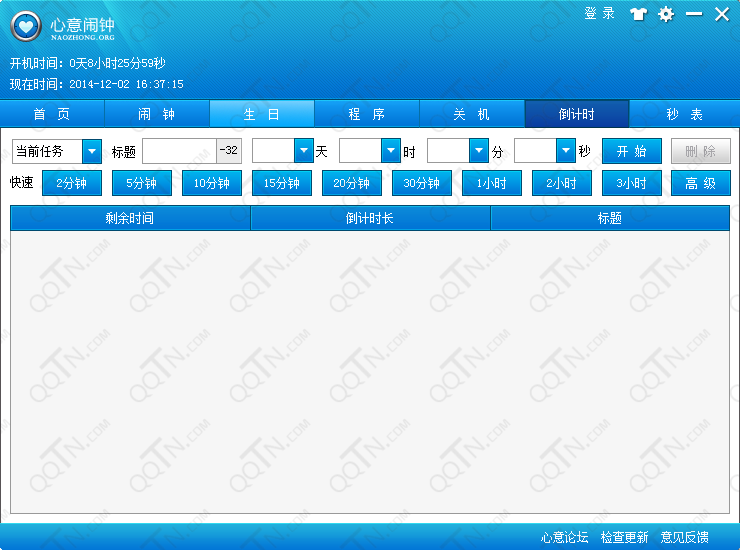Open the days (天) dropdown

point(304,151)
